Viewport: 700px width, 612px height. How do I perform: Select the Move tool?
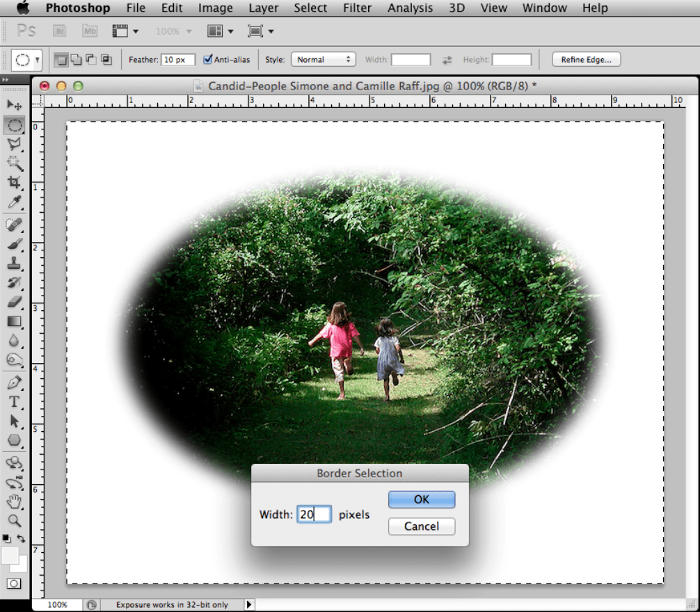point(14,104)
